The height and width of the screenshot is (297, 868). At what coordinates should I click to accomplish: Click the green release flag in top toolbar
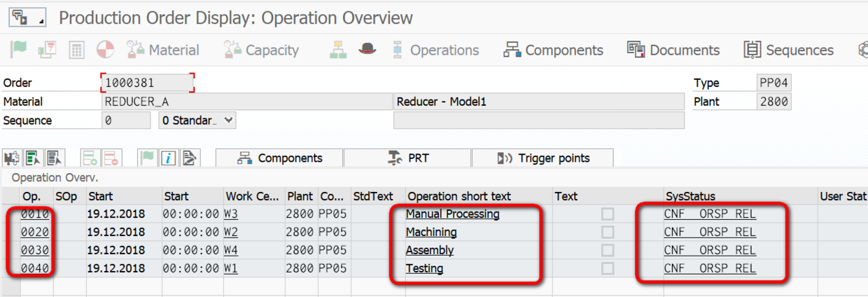tap(18, 50)
